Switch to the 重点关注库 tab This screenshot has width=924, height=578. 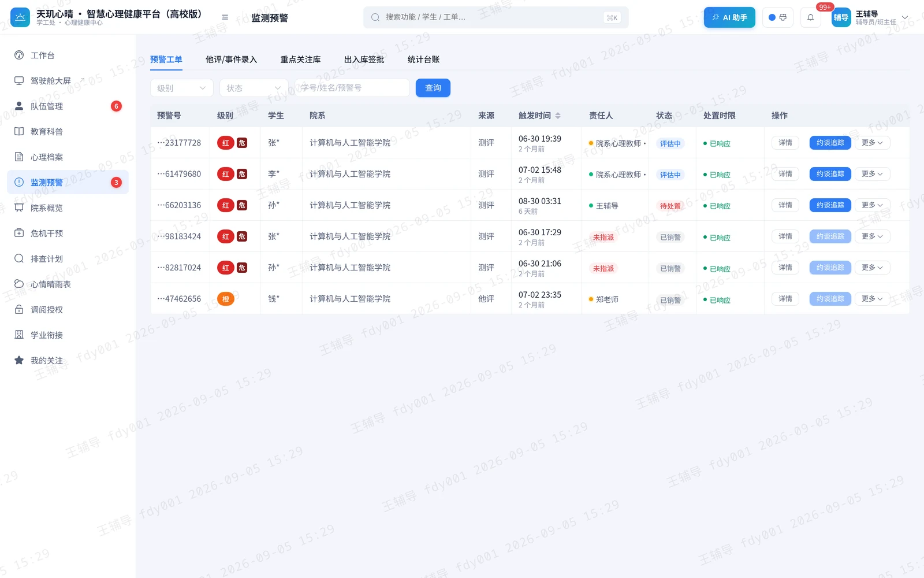pyautogui.click(x=301, y=60)
